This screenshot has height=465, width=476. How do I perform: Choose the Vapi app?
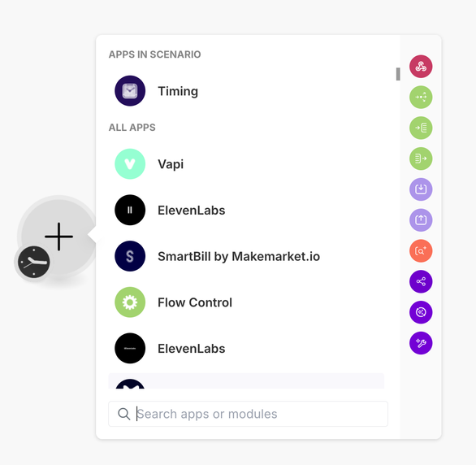tap(246, 164)
